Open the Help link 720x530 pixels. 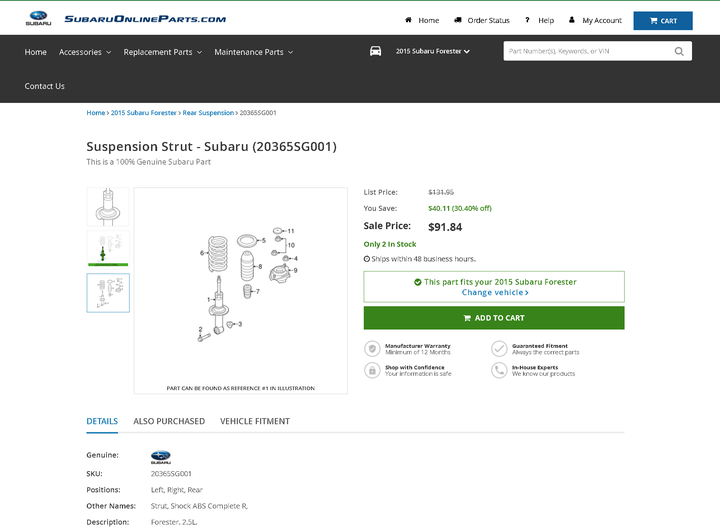click(x=546, y=20)
